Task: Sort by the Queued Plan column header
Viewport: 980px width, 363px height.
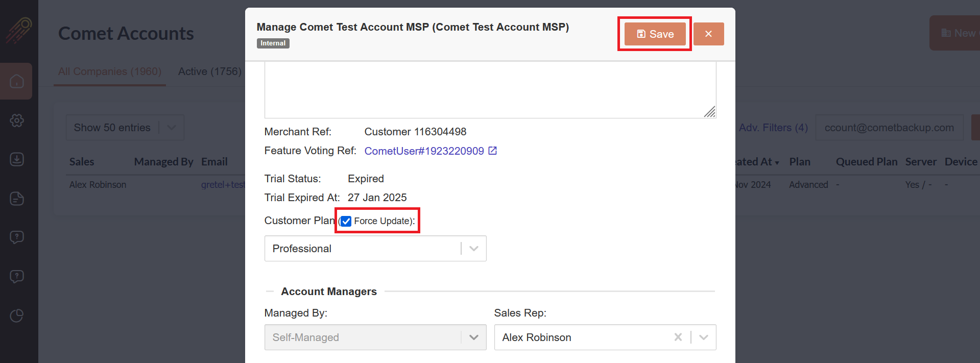Action: [867, 162]
